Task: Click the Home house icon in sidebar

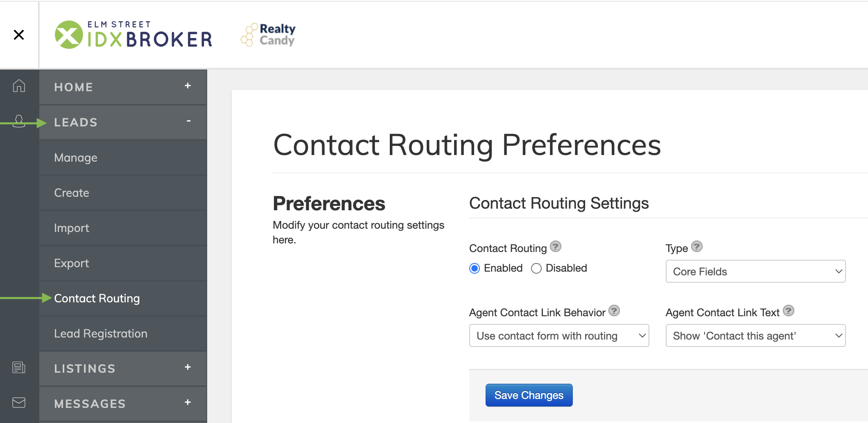Action: coord(19,86)
